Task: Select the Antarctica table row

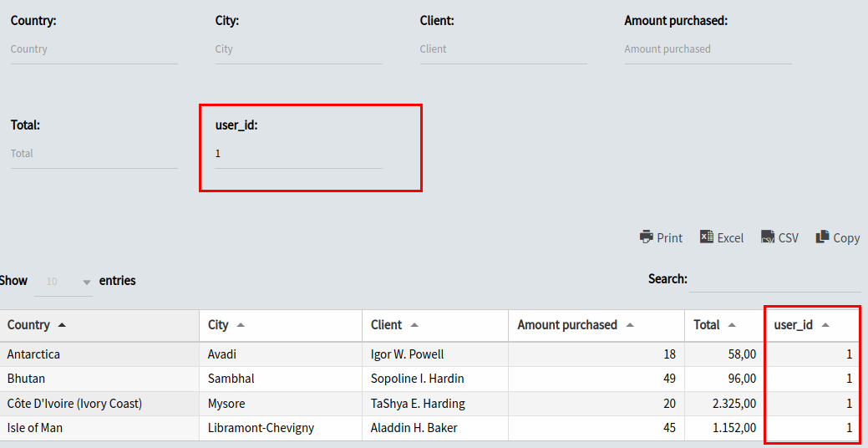Action: click(431, 354)
